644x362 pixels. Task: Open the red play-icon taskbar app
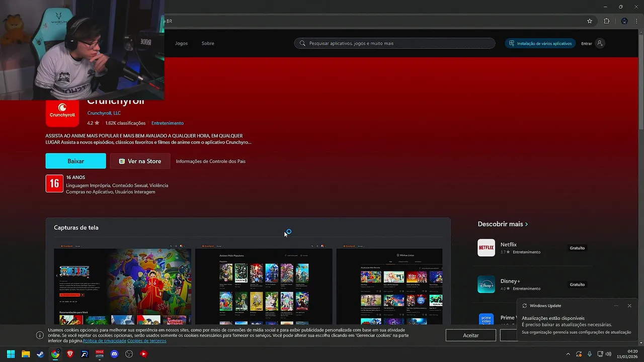(144, 354)
